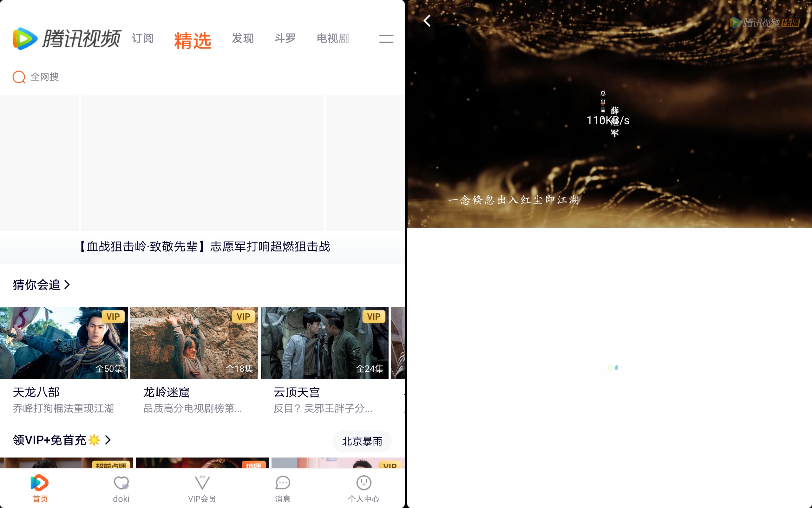Tap the video playback area
Image resolution: width=812 pixels, height=508 pixels.
[609, 114]
